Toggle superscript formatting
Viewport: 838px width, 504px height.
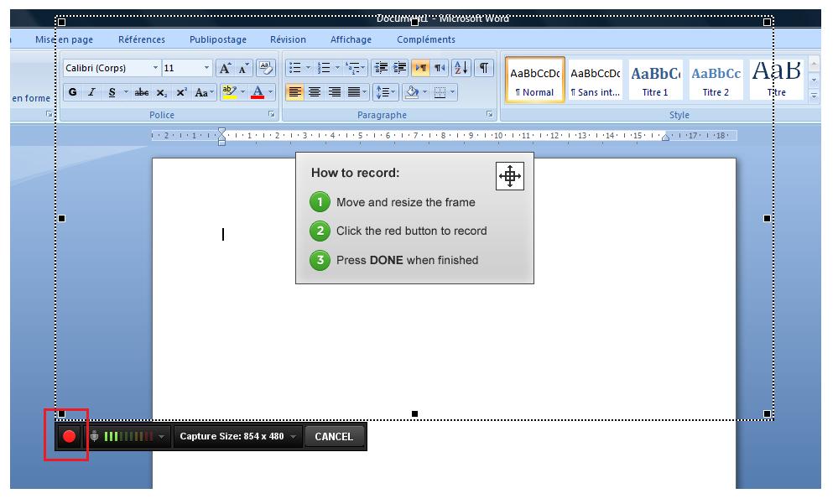181,92
